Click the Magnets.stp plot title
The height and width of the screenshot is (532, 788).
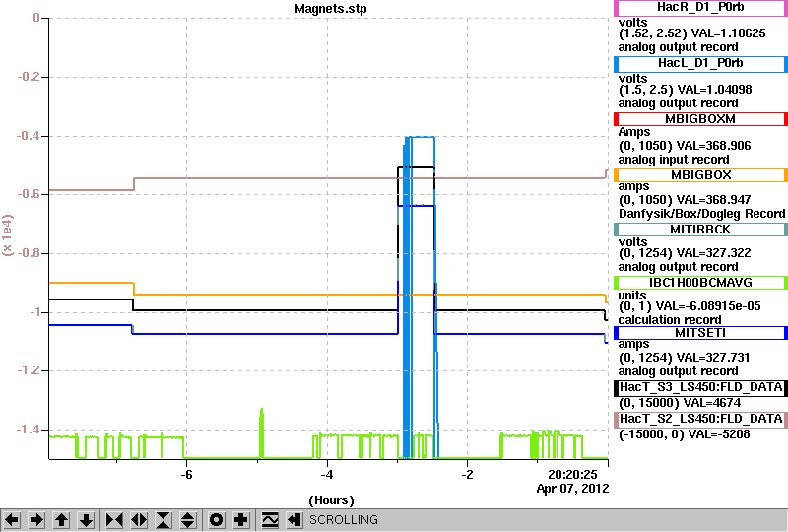click(331, 9)
